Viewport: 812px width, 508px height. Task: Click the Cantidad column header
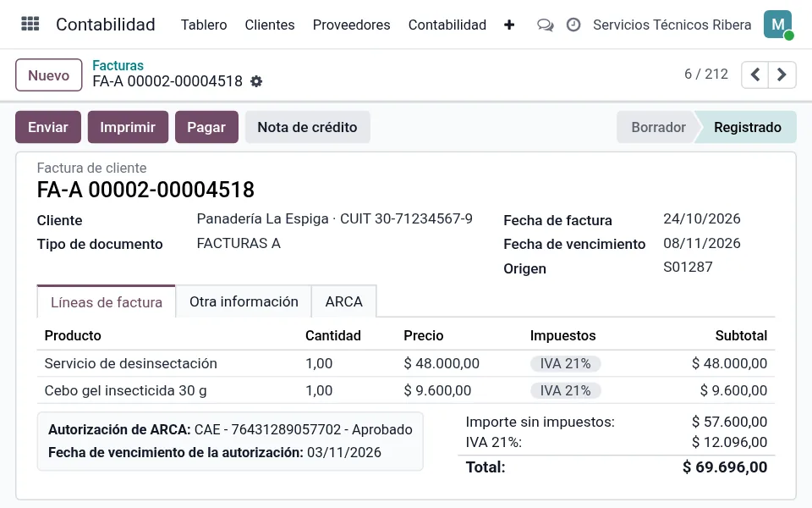(333, 335)
